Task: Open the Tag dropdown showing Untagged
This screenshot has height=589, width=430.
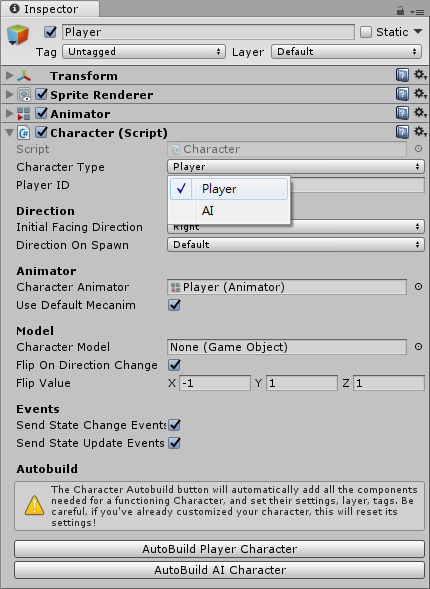Action: point(144,51)
